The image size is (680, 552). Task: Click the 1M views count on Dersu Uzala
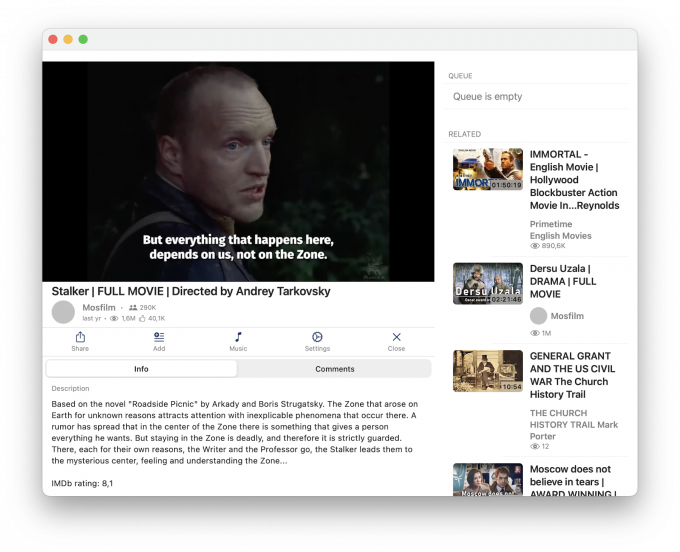546,333
